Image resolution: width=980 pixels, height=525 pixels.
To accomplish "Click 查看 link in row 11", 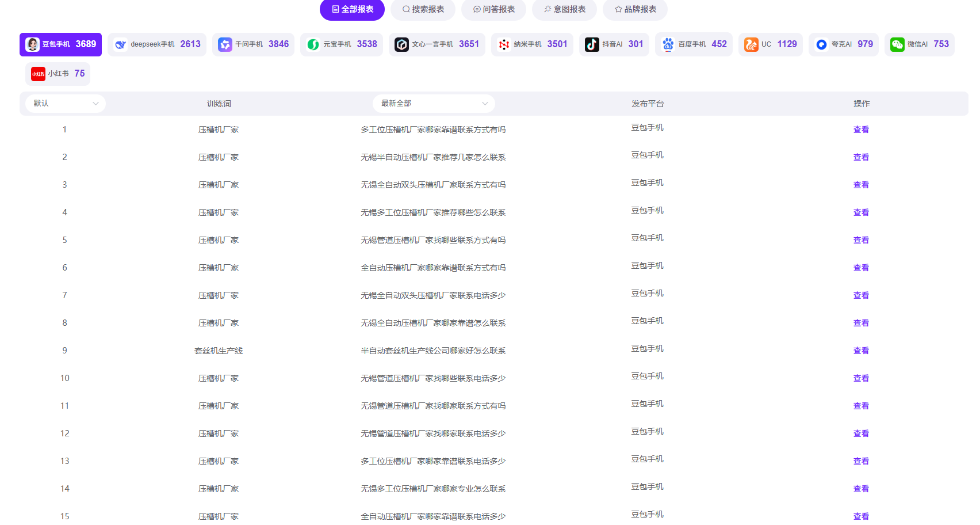I will coord(861,406).
